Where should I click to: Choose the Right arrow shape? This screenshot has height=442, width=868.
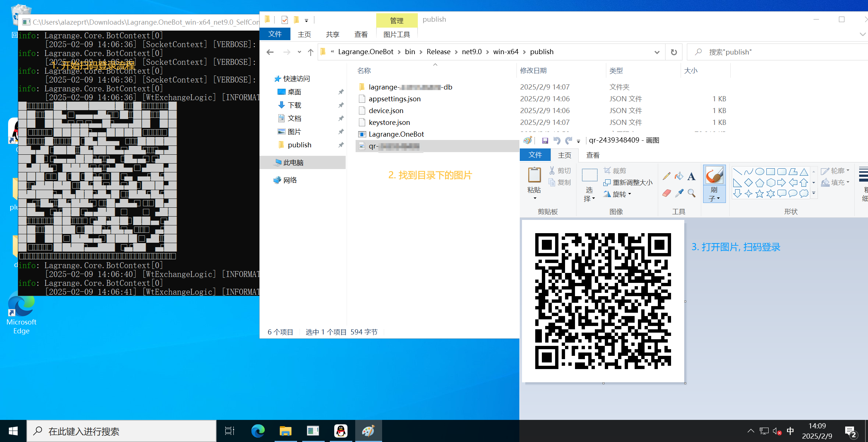(x=781, y=183)
